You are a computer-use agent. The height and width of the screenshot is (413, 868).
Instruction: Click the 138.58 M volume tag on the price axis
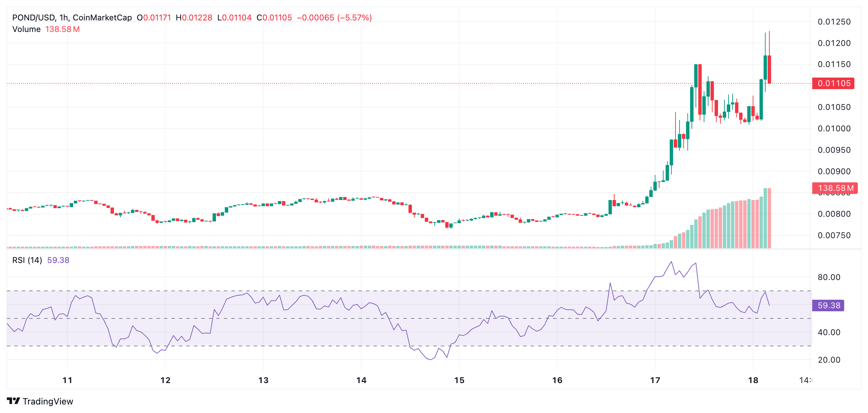[835, 188]
